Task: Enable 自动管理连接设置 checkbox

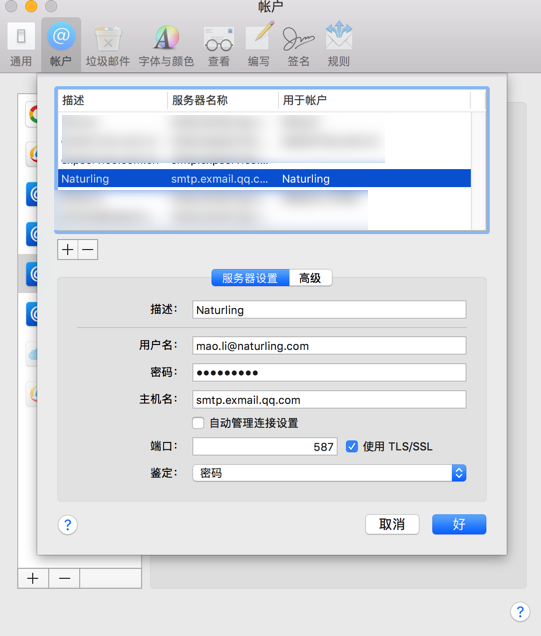Action: point(198,423)
